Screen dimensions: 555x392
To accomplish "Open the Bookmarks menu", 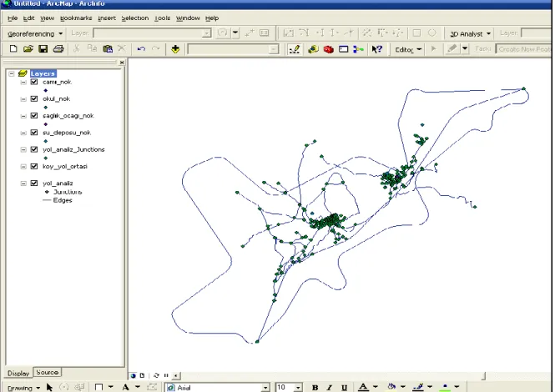I will click(x=76, y=18).
